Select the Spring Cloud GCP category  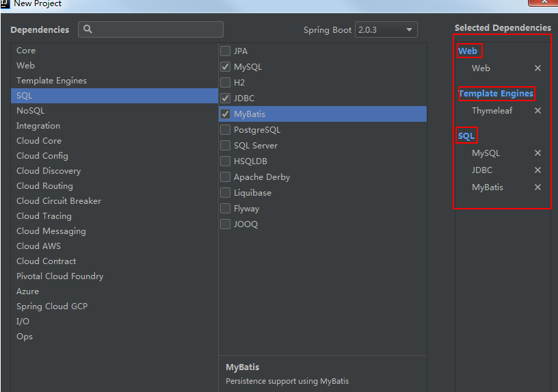(114, 306)
